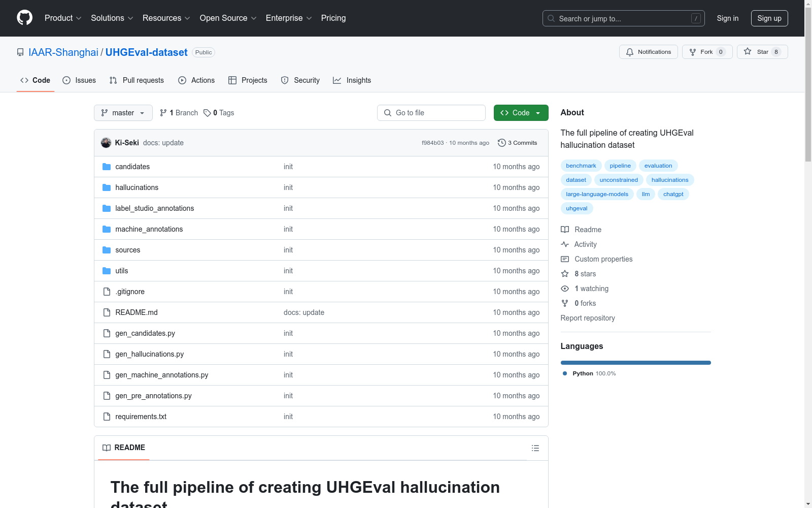The image size is (812, 508).
Task: Open the 3 Commits link
Action: pyautogui.click(x=517, y=143)
